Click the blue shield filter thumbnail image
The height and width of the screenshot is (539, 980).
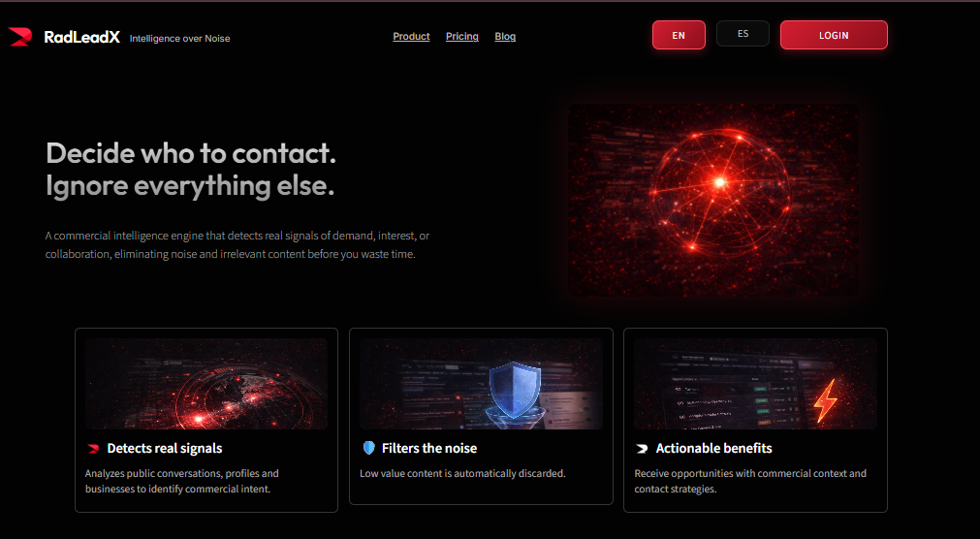(x=481, y=384)
